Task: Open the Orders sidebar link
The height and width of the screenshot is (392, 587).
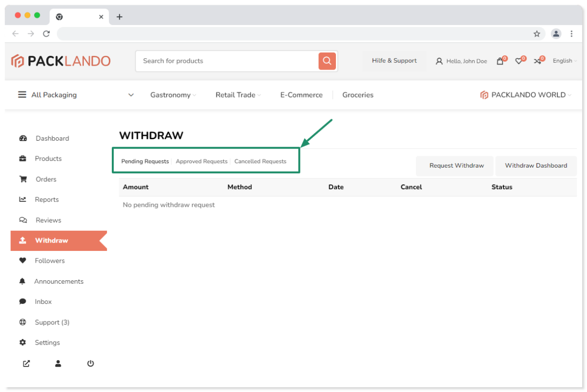Action: [x=46, y=179]
